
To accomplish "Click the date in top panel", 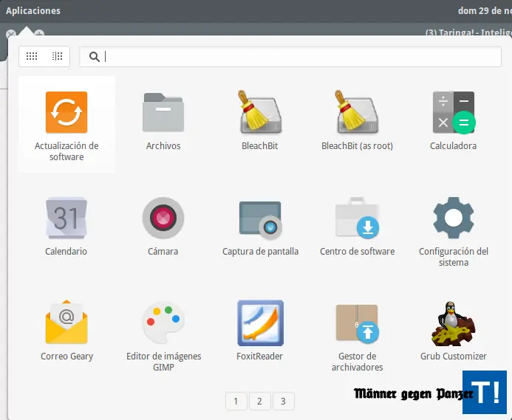I will [x=485, y=11].
